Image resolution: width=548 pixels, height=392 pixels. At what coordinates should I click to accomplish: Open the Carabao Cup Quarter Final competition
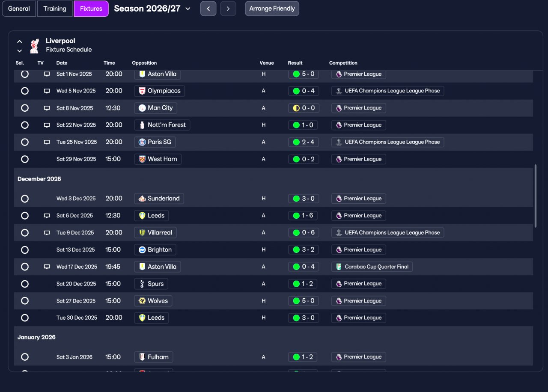(x=372, y=267)
